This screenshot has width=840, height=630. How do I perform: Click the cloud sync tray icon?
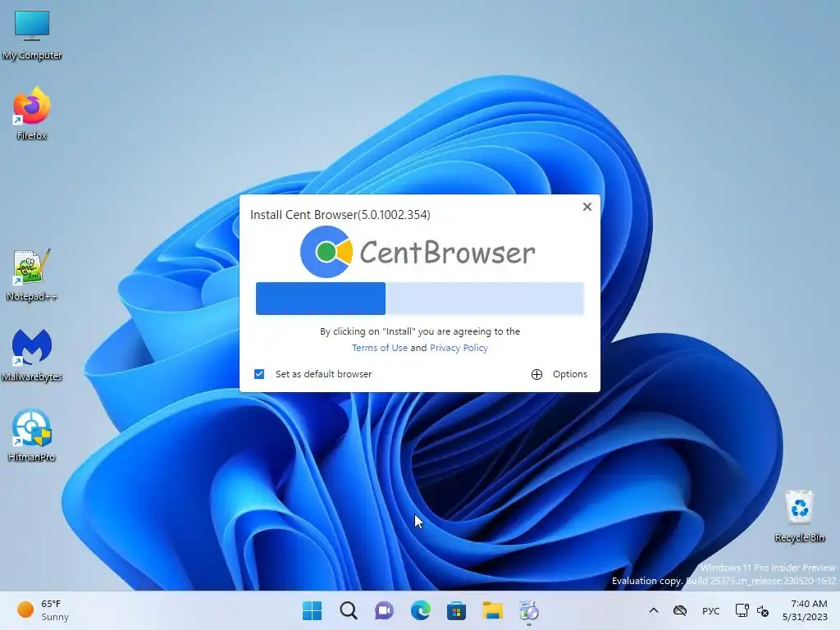tap(680, 610)
